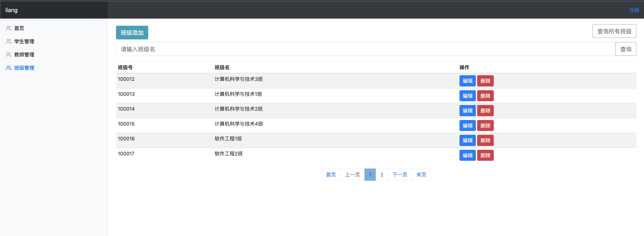Viewport: 644px width, 236px height.
Task: Log out using the 注销 link
Action: click(x=634, y=10)
